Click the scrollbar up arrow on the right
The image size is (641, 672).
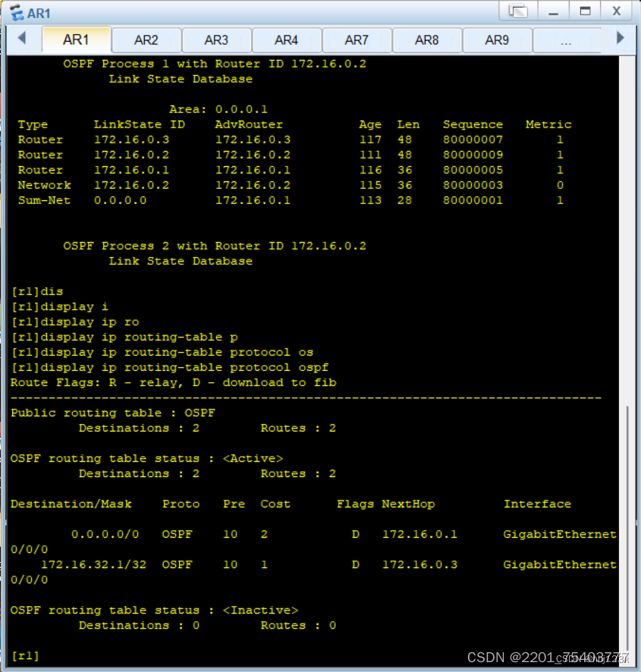tap(630, 61)
